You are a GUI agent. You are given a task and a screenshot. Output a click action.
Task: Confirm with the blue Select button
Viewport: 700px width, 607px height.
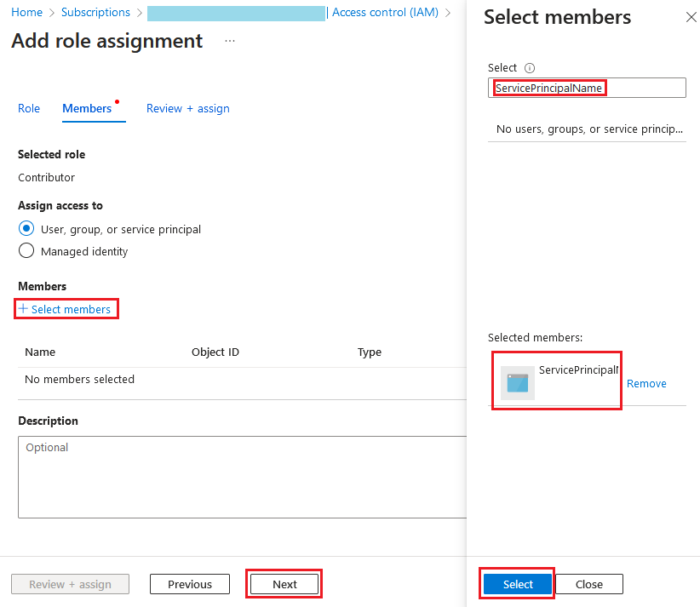coord(518,584)
